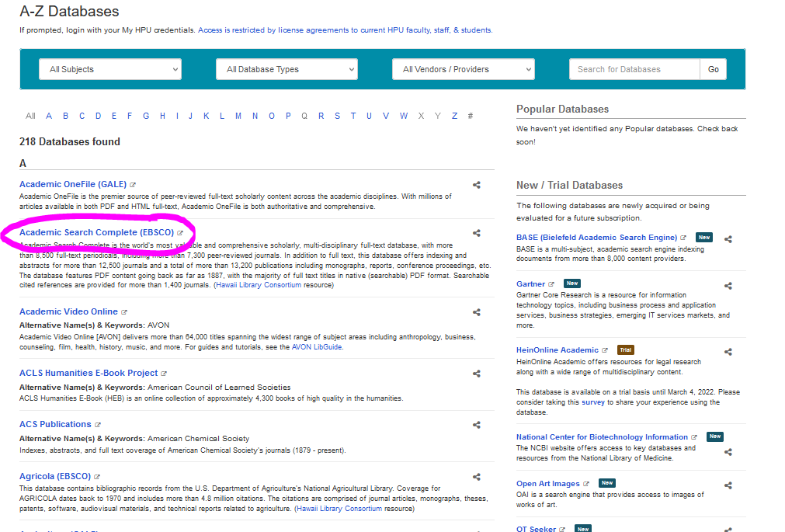Open Hawaii Library Consortium link under Agricola
This screenshot has width=785, height=532.
pos(339,509)
